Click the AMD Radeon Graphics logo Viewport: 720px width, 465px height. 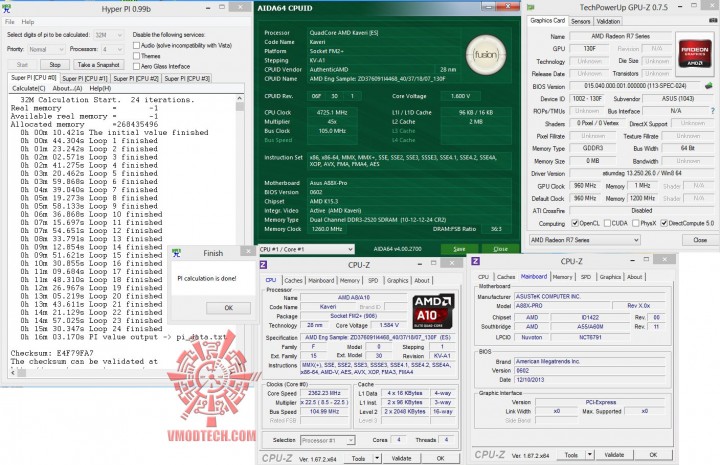tap(695, 54)
